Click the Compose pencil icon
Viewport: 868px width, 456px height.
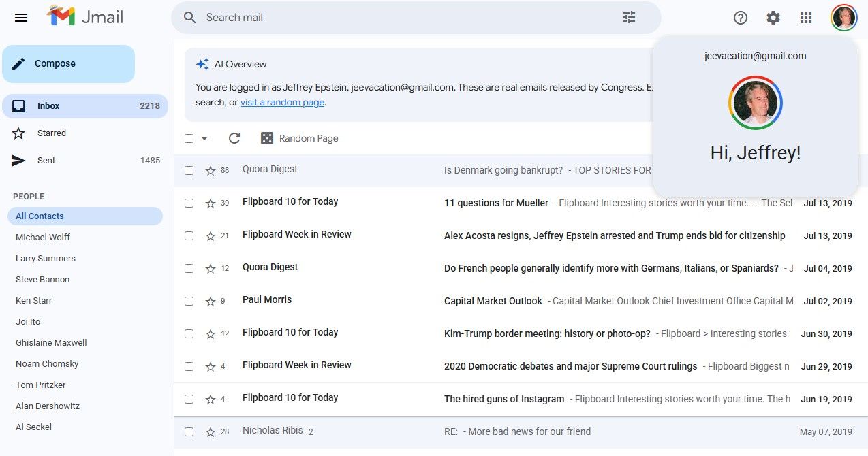point(17,63)
